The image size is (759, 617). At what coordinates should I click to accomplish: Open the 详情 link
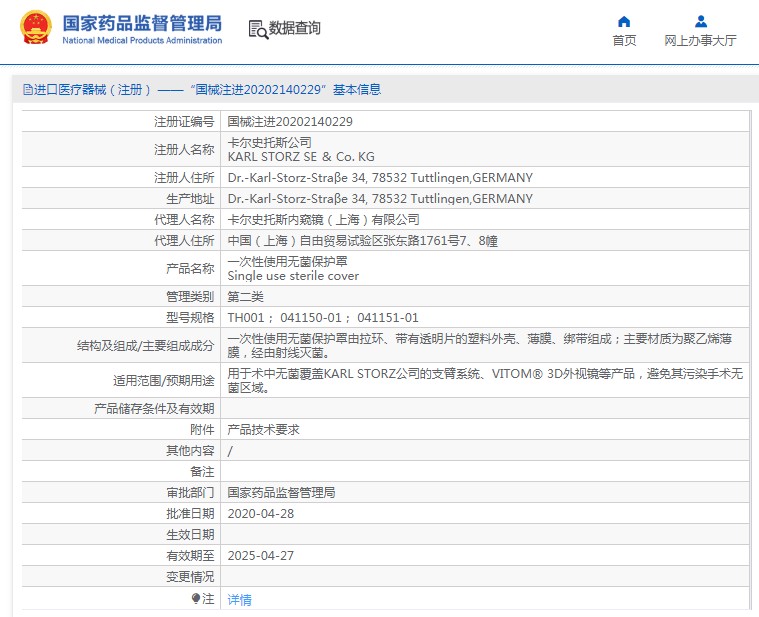240,600
